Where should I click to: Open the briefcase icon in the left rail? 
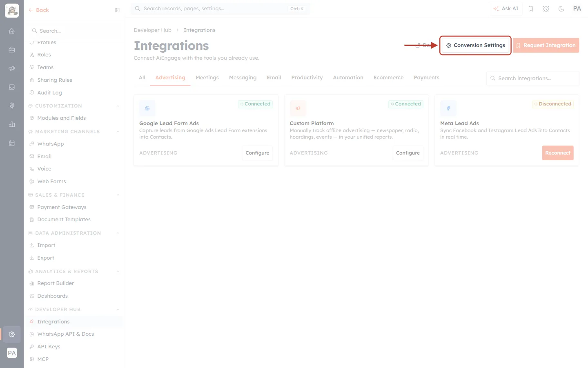12,50
